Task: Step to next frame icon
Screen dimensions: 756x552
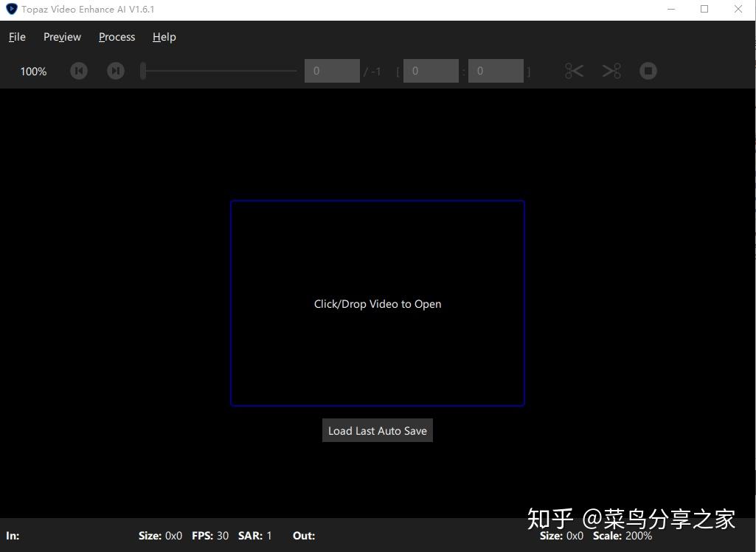Action: (116, 71)
